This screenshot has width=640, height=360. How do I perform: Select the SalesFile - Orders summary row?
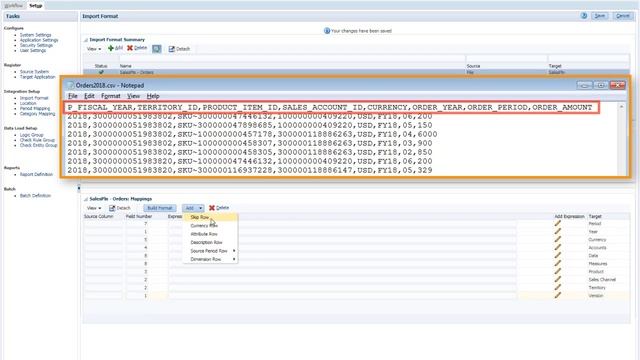pyautogui.click(x=356, y=72)
